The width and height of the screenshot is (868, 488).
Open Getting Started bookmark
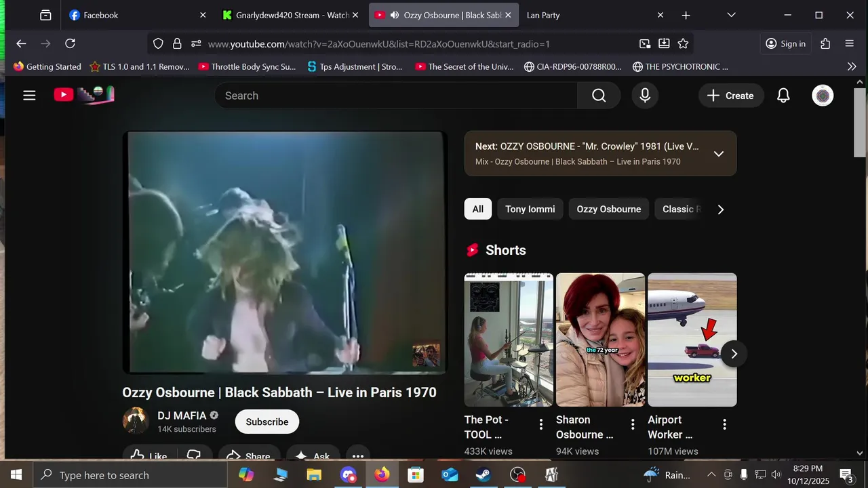[47, 66]
